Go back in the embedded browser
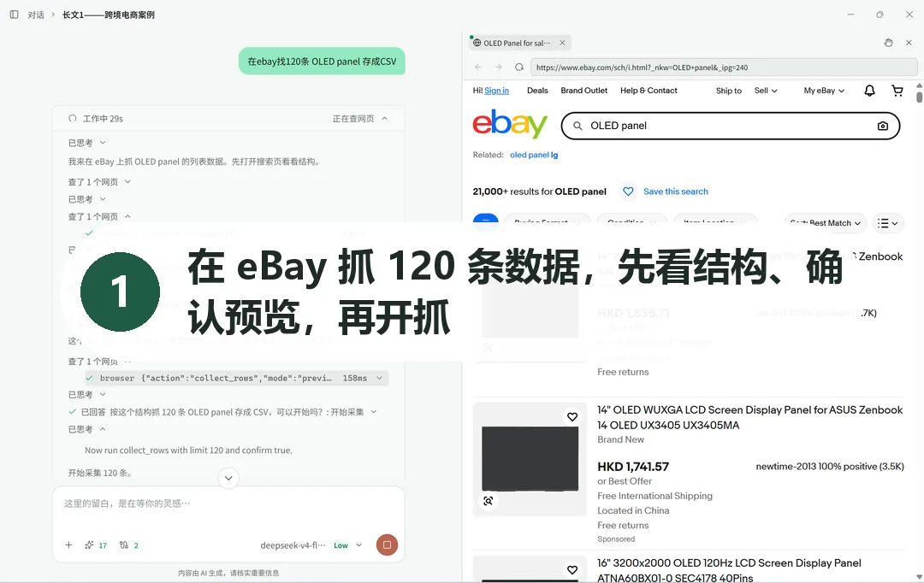 coord(478,68)
